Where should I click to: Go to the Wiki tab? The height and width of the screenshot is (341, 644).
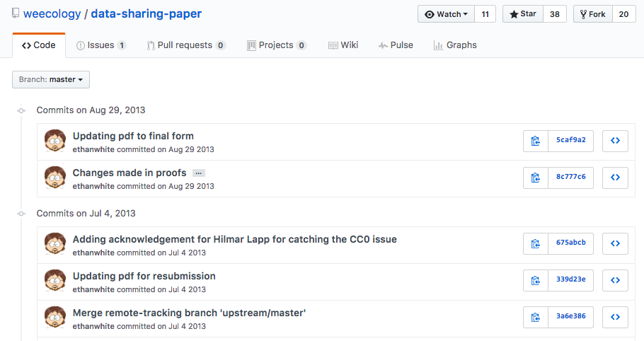click(343, 45)
